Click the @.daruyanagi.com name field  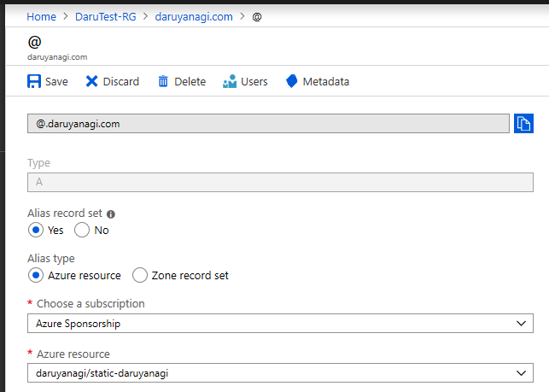(x=268, y=123)
